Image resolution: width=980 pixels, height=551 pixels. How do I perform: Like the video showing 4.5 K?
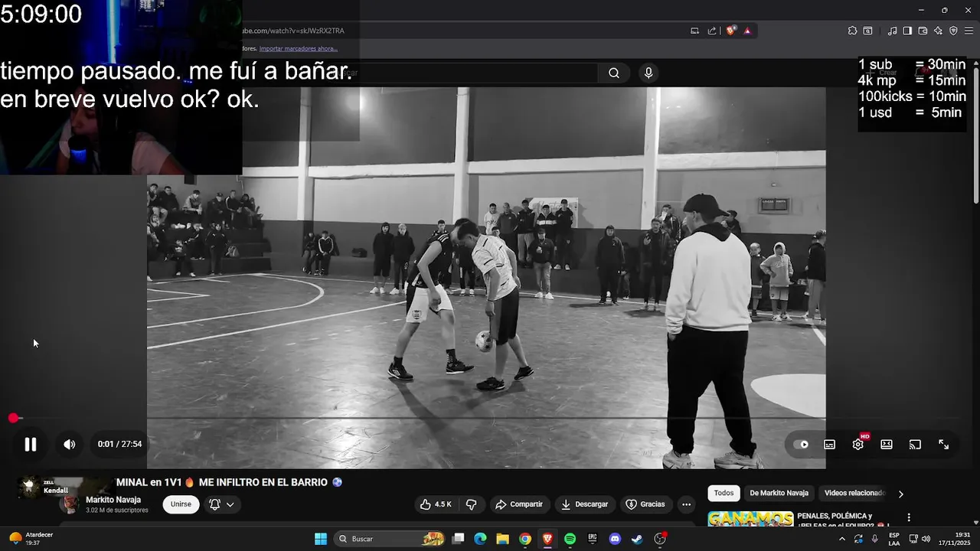[x=436, y=504]
